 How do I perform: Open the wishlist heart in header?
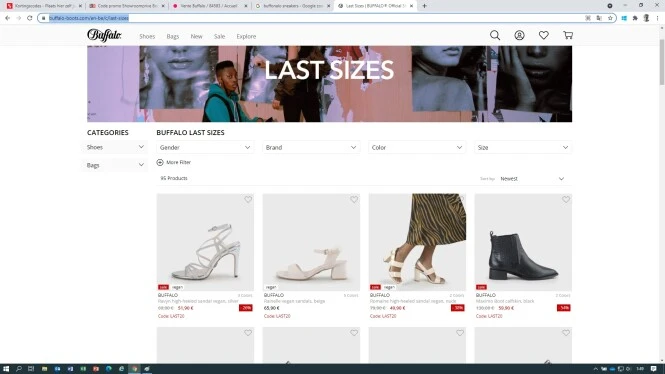(x=544, y=35)
